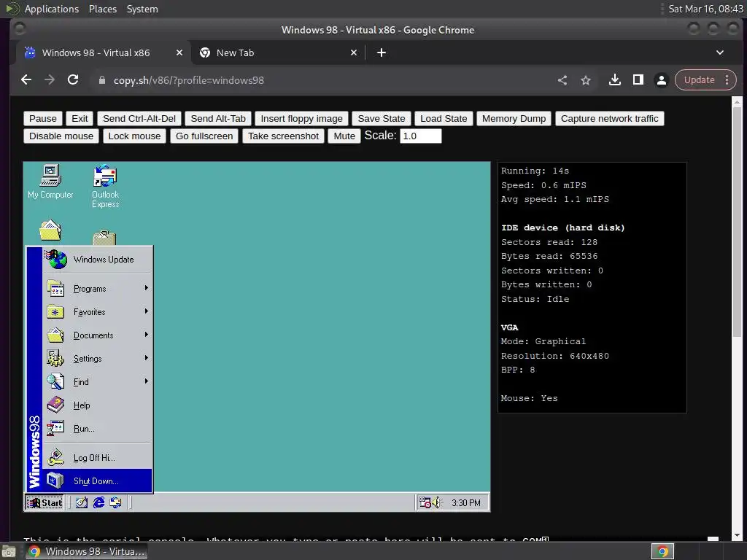747x560 pixels.
Task: Open the Places menu in top panel
Action: pyautogui.click(x=102, y=9)
